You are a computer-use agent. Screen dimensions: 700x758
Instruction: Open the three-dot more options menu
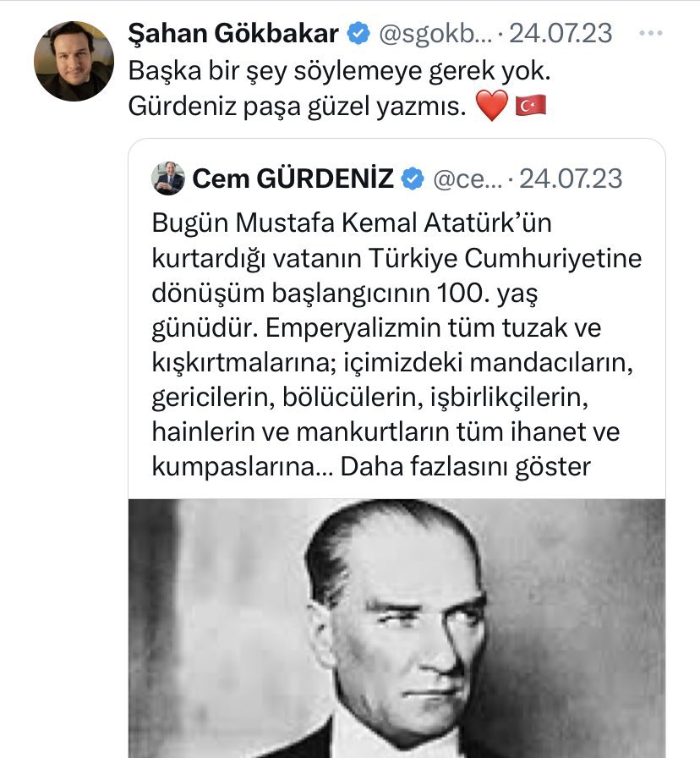tap(650, 34)
